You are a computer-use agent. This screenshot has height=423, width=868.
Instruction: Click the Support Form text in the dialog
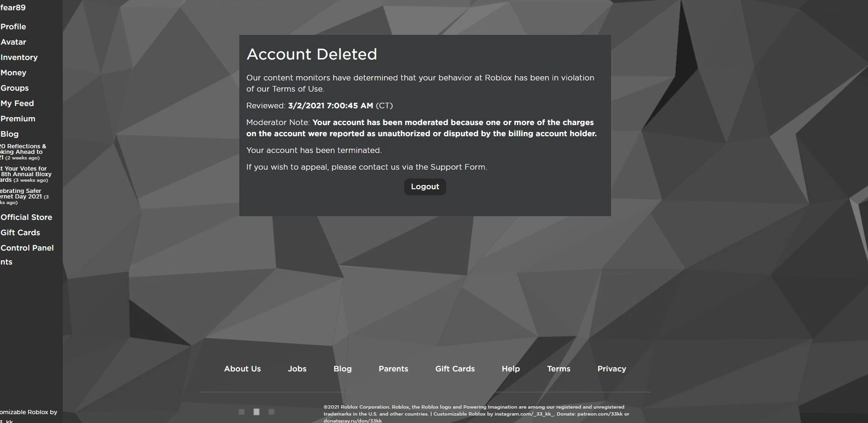pos(458,167)
